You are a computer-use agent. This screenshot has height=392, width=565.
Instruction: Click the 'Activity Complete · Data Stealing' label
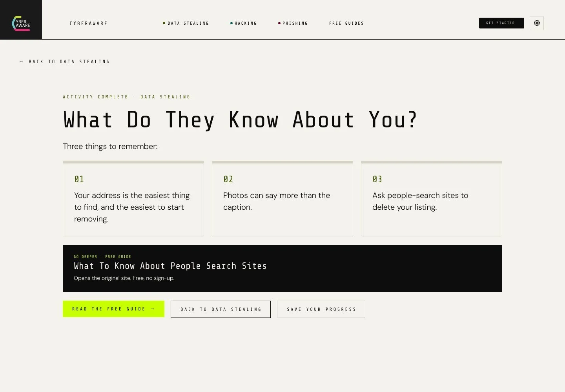click(x=126, y=97)
